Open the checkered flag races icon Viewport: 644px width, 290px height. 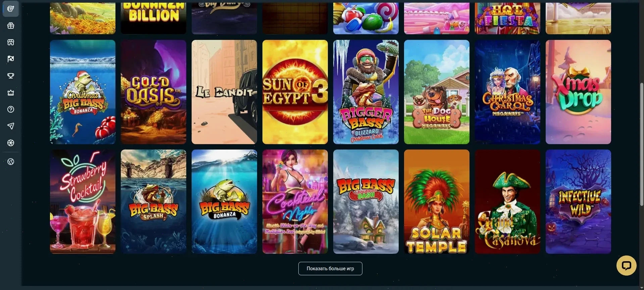(x=11, y=59)
